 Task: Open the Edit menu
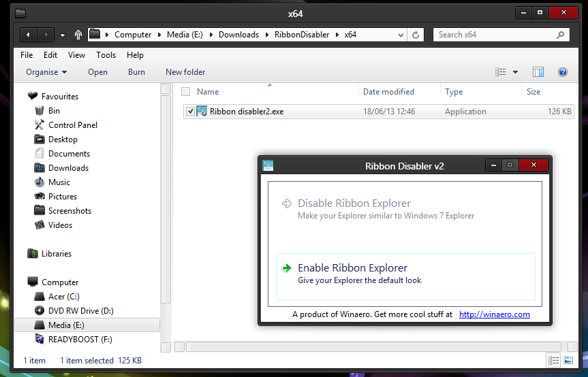50,55
